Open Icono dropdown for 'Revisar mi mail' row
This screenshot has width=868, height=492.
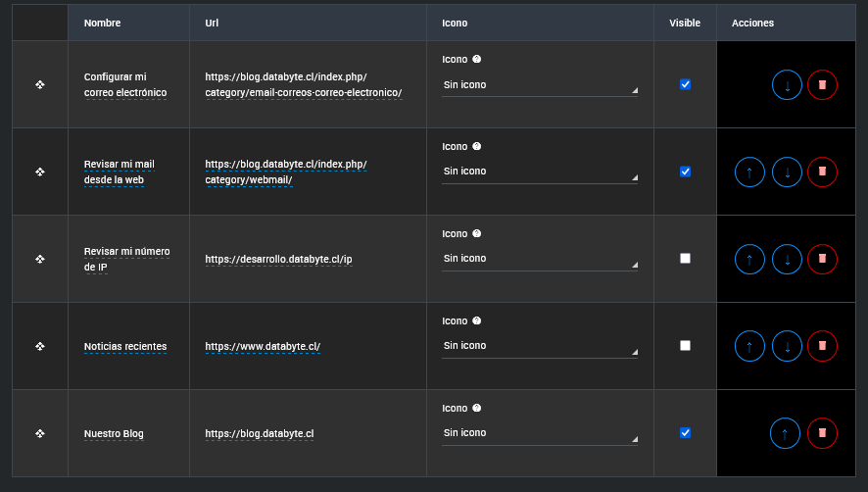(539, 172)
